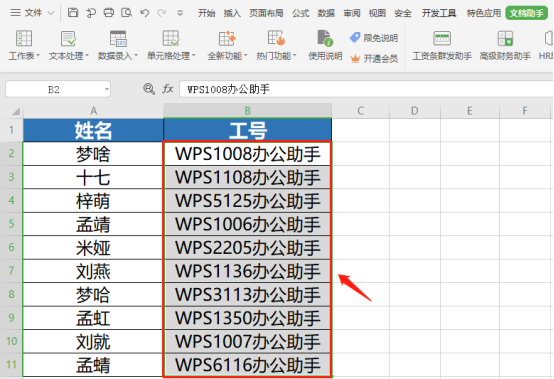Click cell containing 孟靖
Image resolution: width=554 pixels, height=379 pixels.
coord(93,224)
